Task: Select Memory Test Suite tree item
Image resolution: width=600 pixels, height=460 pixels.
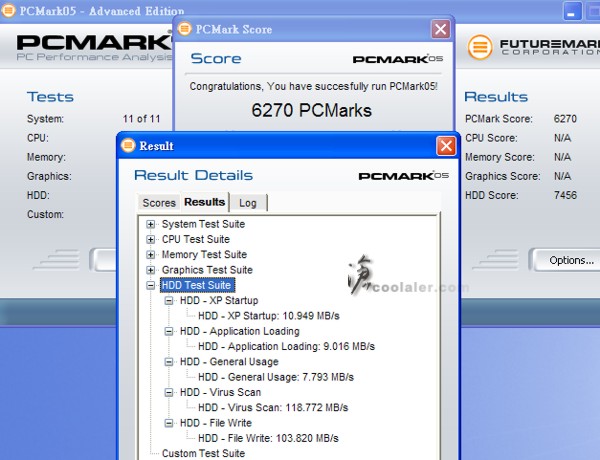Action: coord(204,255)
